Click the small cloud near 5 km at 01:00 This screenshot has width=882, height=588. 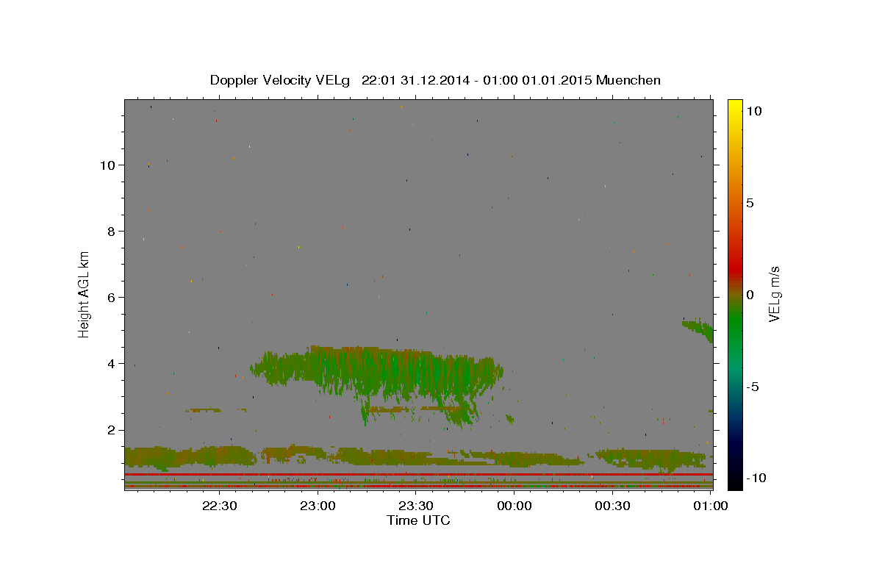coord(700,329)
